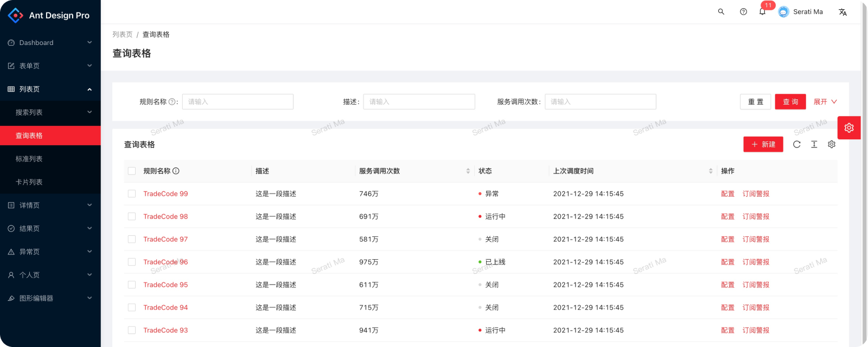Screen dimensions: 868x347
Task: Expand the Dashboard sidebar menu
Action: click(x=50, y=43)
